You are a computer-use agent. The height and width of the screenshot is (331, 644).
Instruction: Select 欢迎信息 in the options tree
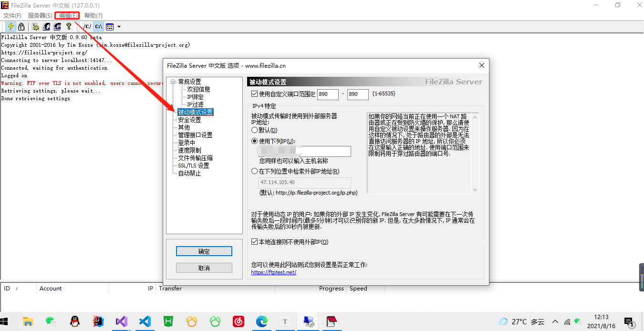198,89
